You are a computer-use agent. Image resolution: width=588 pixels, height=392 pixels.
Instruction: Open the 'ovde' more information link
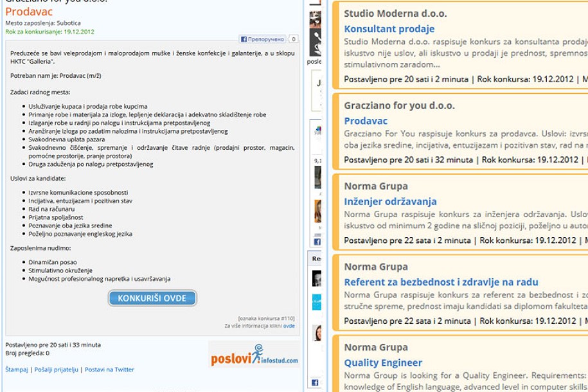(289, 326)
